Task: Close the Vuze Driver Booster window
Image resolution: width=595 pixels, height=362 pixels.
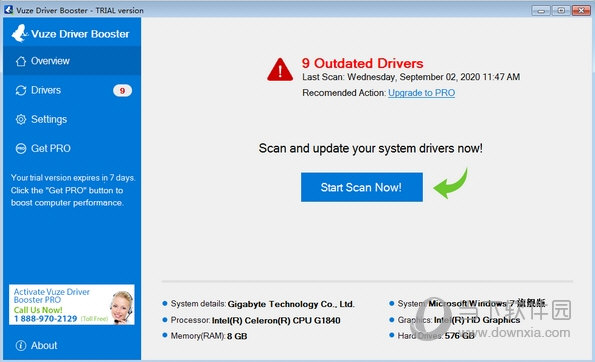Action: pyautogui.click(x=581, y=10)
